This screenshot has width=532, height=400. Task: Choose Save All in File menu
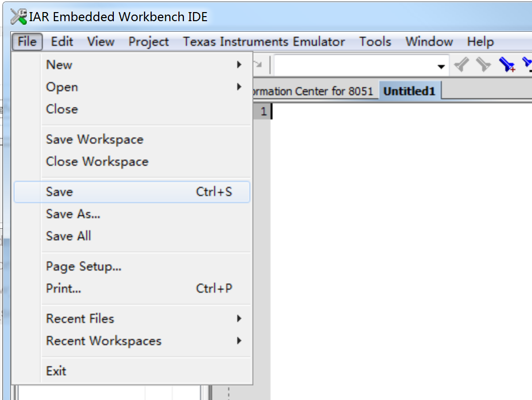132,236
